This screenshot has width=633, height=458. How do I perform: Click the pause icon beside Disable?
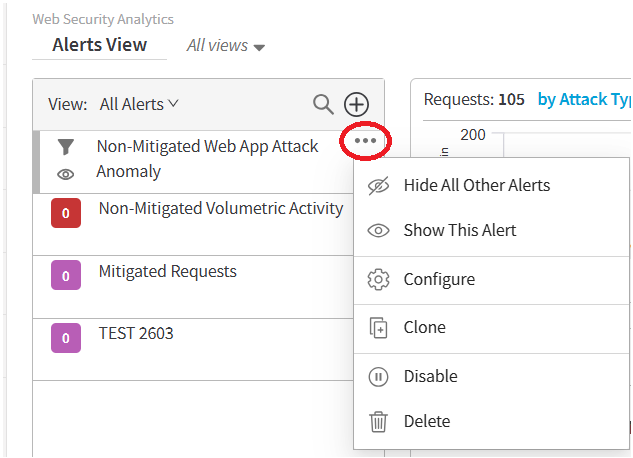pos(378,377)
